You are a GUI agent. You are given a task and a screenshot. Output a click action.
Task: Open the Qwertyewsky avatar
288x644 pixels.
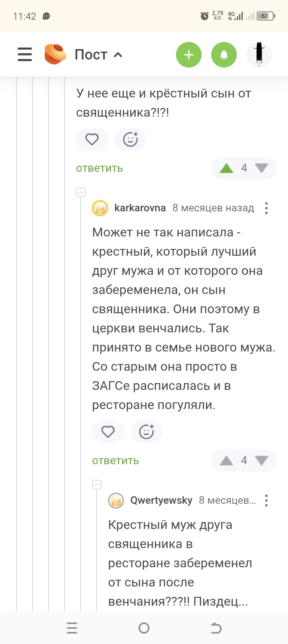(116, 501)
